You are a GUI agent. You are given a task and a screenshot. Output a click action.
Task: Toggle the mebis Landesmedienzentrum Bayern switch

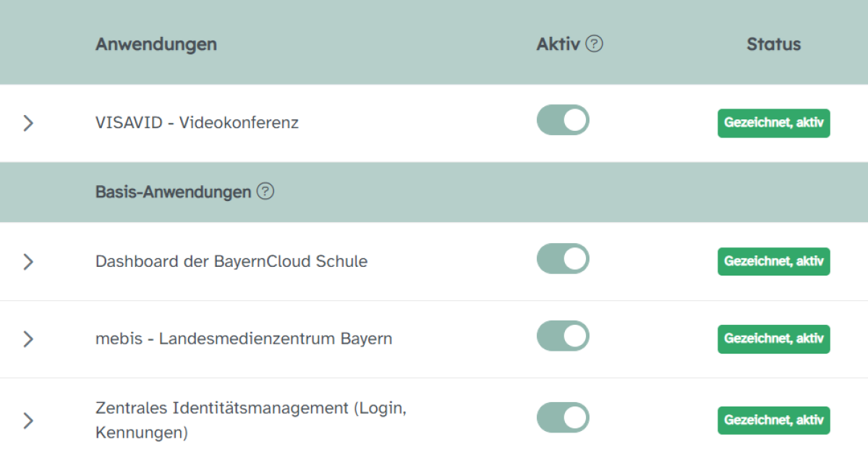coord(563,336)
